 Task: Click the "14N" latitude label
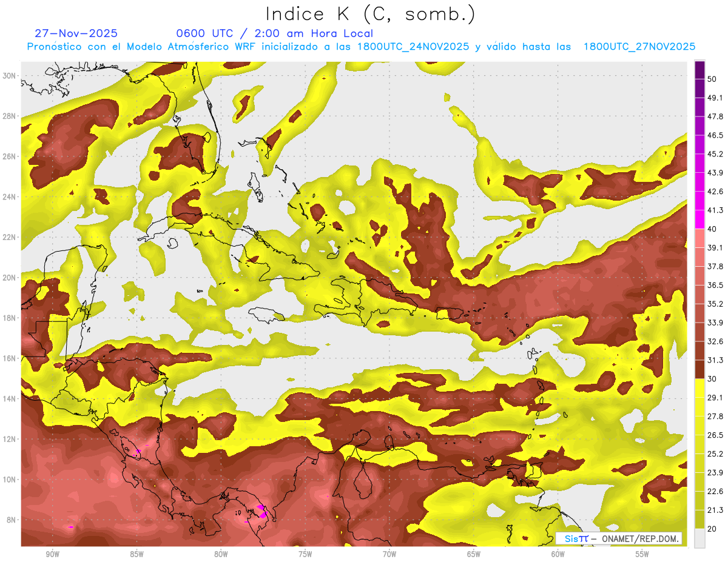[x=10, y=399]
